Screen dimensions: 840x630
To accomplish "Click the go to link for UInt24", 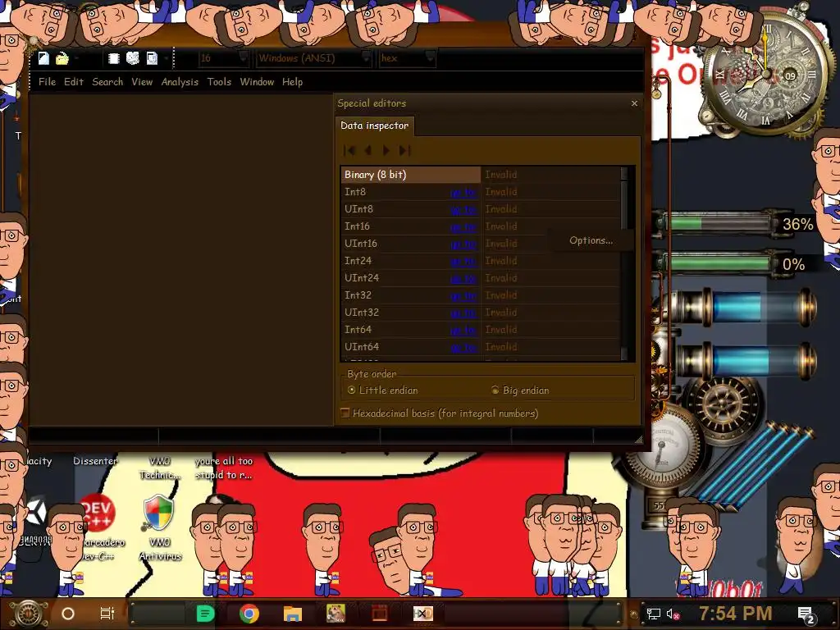I will (x=463, y=278).
